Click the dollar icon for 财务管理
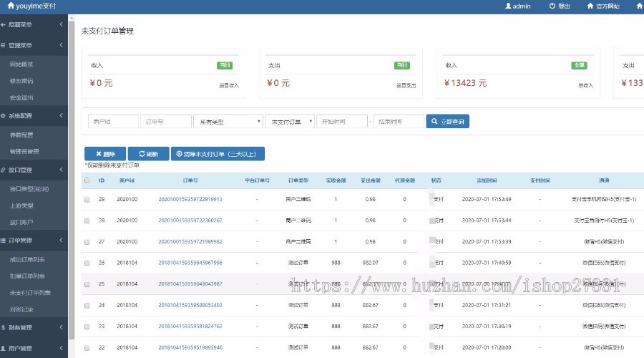 [4, 327]
